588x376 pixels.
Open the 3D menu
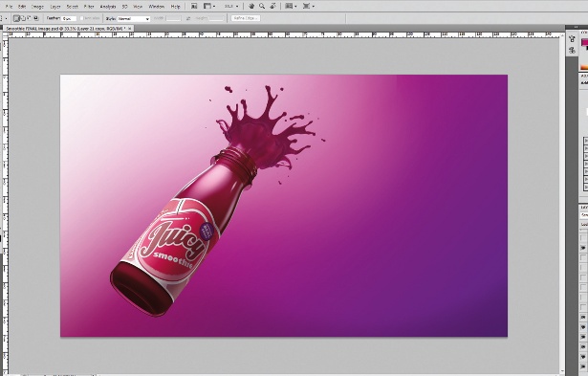click(124, 7)
